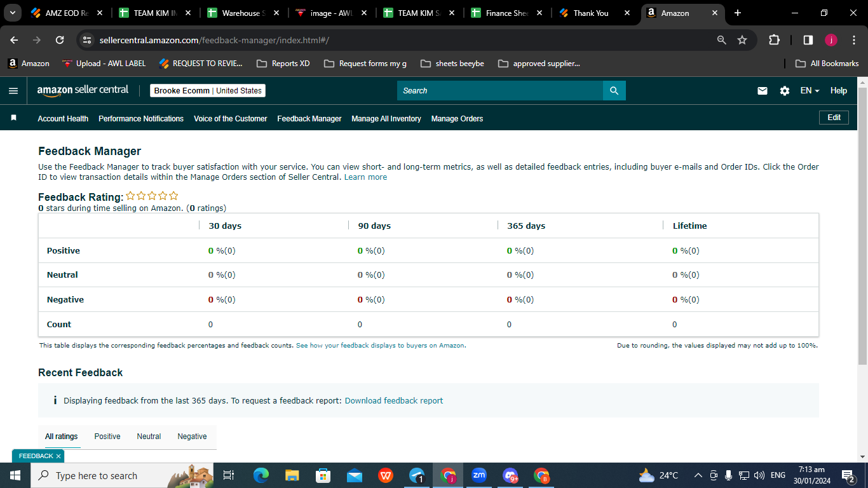The image size is (868, 488).
Task: Open the weather 24°C taskbar widget
Action: (x=658, y=475)
